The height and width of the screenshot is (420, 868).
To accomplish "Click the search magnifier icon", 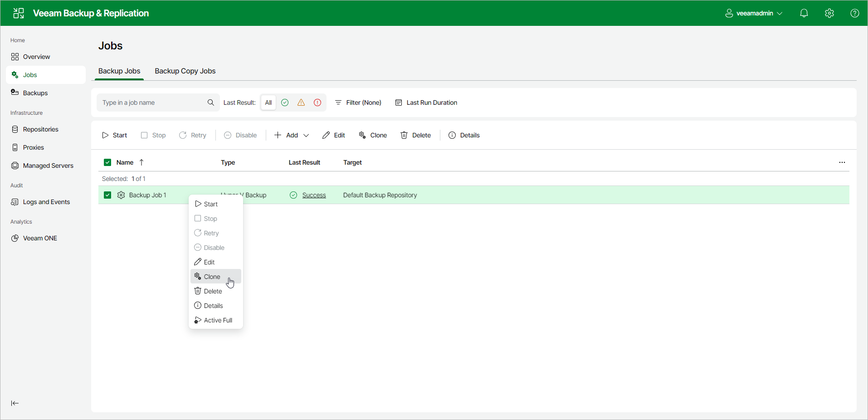I will (x=211, y=103).
